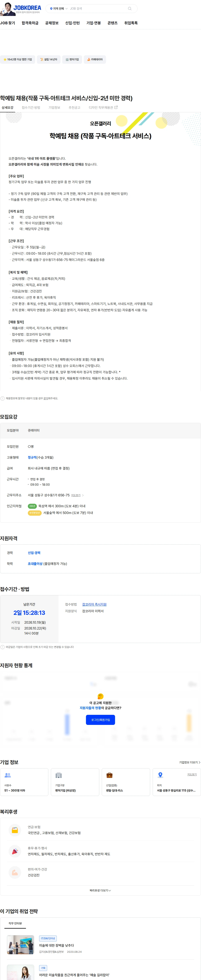Open 디자인 직무채용관 external link
This screenshot has height=980, width=201.
tap(103, 108)
